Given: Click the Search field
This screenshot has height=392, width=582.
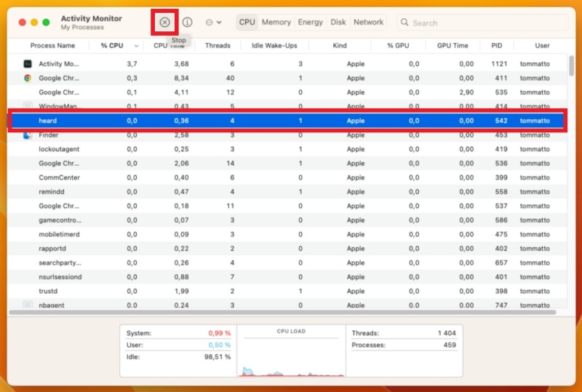Looking at the screenshot, I should point(482,23).
